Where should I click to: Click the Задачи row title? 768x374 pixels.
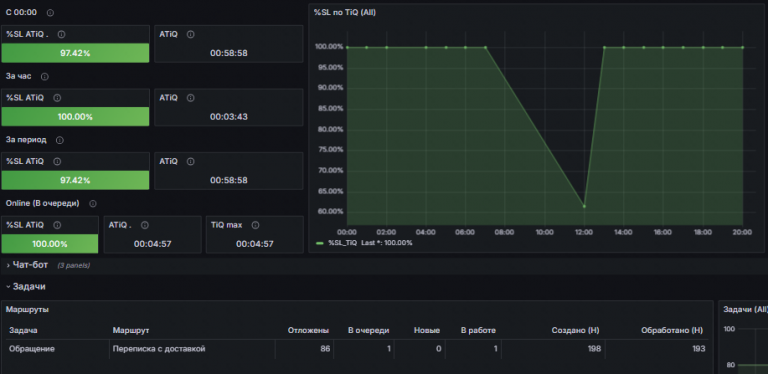click(29, 286)
